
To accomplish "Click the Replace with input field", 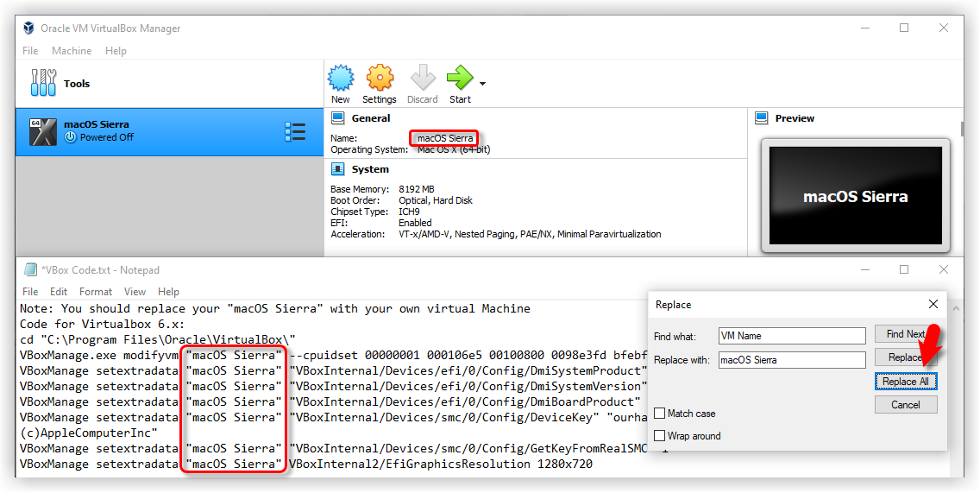I will [x=792, y=360].
